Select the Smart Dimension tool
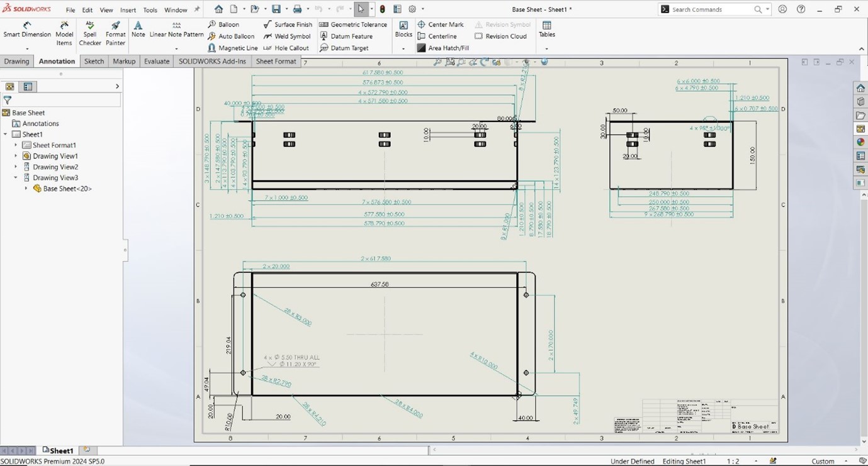This screenshot has width=868, height=466. (x=27, y=30)
